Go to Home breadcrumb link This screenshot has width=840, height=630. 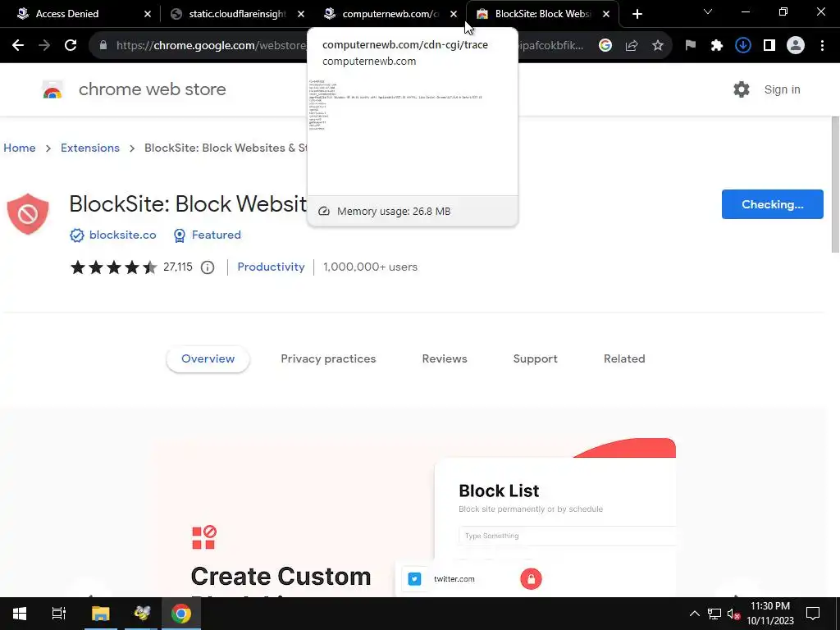click(20, 148)
